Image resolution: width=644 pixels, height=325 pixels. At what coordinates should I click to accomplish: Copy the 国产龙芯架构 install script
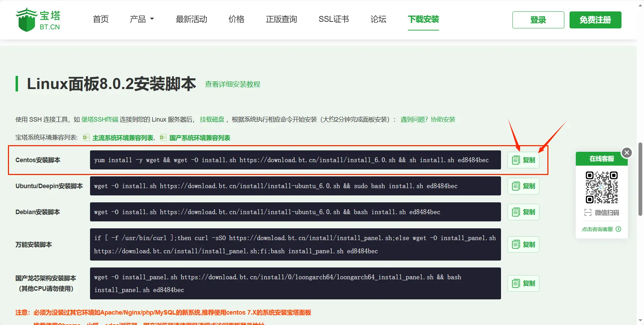[x=523, y=283]
